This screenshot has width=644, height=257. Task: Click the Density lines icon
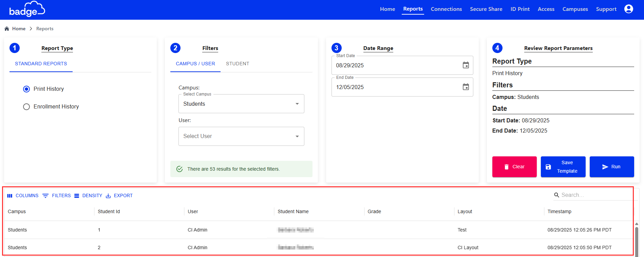click(x=77, y=196)
